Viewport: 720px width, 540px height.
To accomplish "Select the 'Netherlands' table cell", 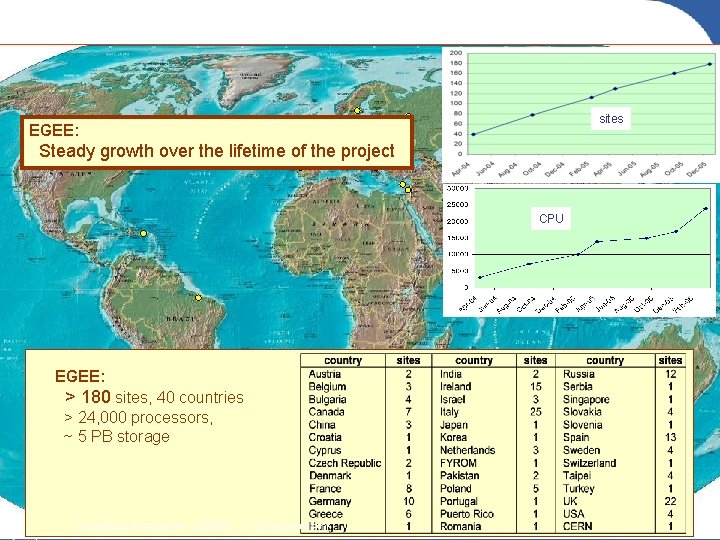I will [x=467, y=450].
